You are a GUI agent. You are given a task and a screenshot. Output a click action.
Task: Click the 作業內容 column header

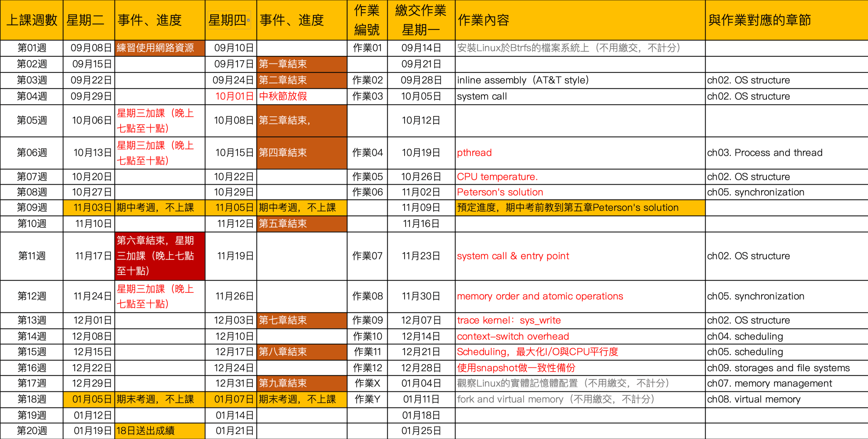pyautogui.click(x=483, y=20)
